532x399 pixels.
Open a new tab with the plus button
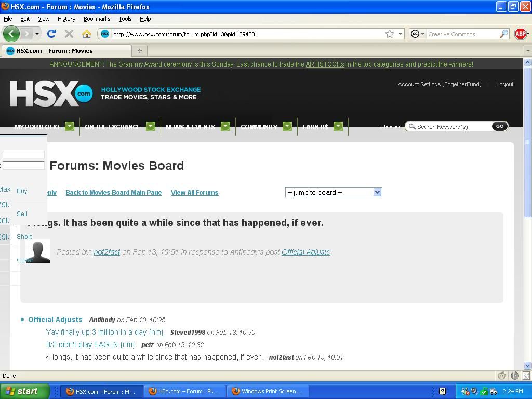click(x=139, y=50)
